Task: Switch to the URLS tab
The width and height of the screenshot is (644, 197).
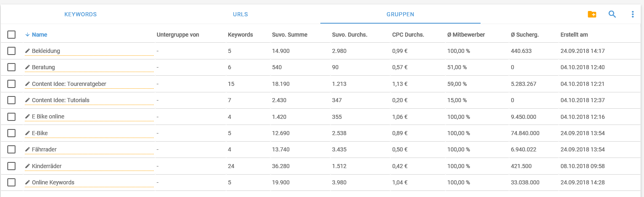Action: click(240, 14)
